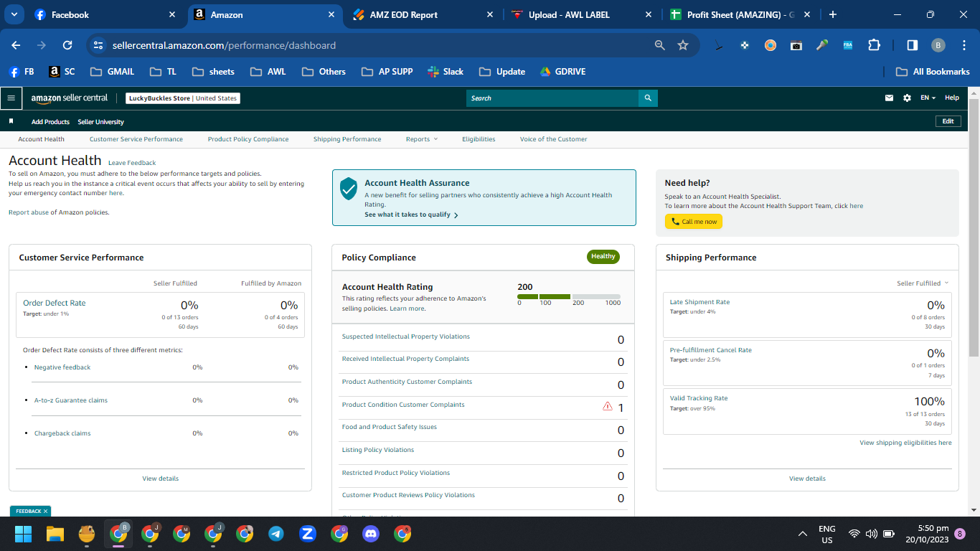Open Discord from the taskbar
980x551 pixels.
[371, 534]
